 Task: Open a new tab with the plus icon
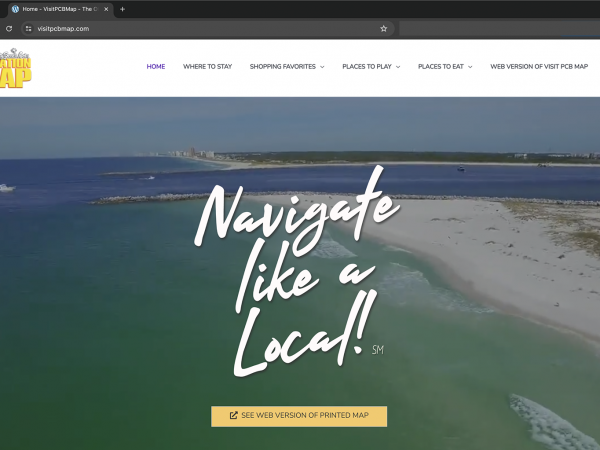[122, 9]
